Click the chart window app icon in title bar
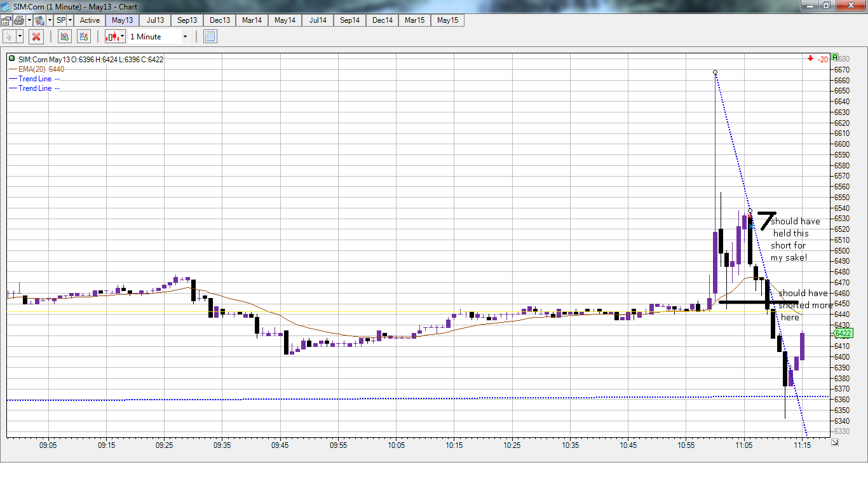 tap(6, 6)
